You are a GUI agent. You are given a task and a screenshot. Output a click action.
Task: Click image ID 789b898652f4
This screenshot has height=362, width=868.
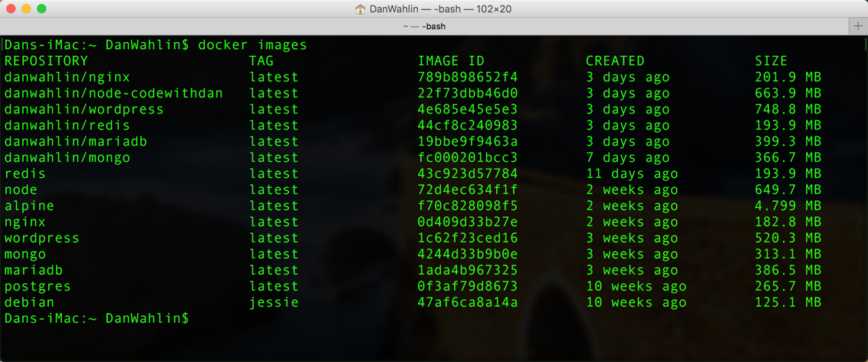[468, 77]
